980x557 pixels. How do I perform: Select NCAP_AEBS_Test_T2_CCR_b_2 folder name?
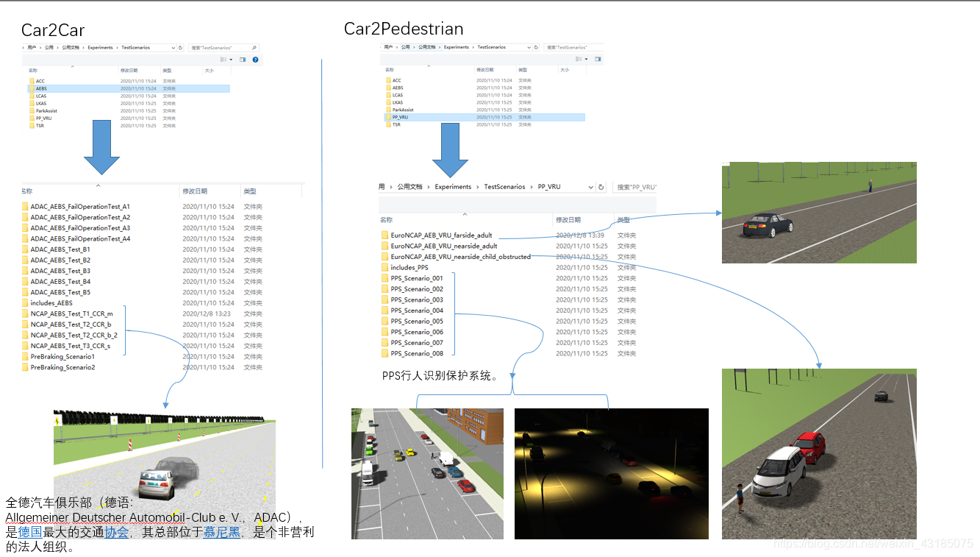[74, 335]
